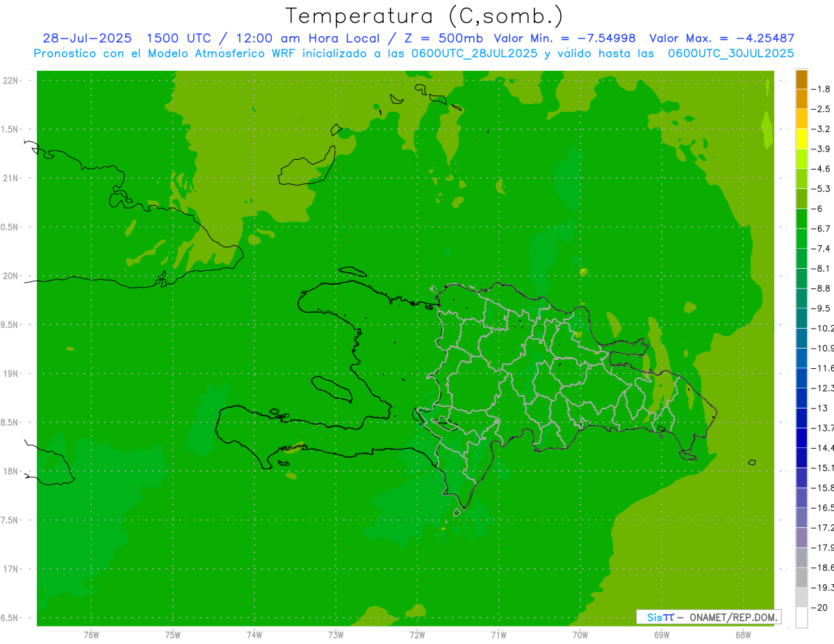Click the longitude label "71W"

click(498, 635)
